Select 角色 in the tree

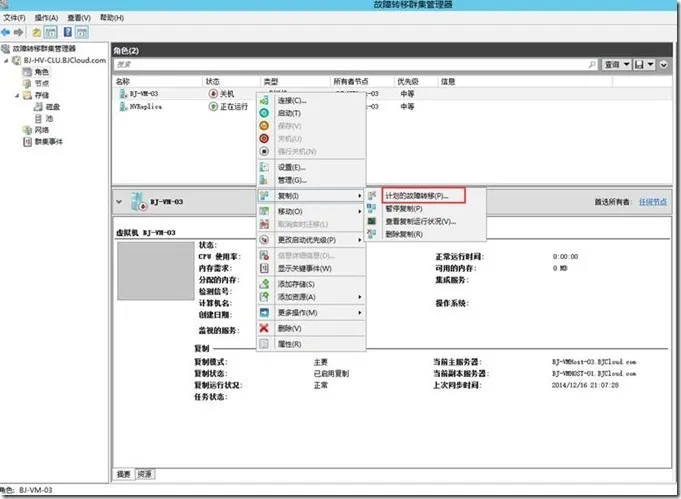click(x=42, y=72)
